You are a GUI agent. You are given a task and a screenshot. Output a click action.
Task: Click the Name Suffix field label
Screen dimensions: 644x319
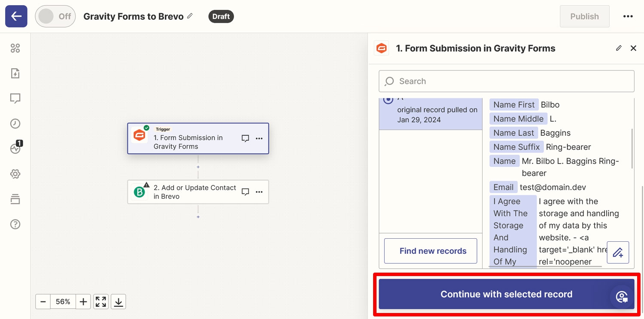pyautogui.click(x=516, y=147)
